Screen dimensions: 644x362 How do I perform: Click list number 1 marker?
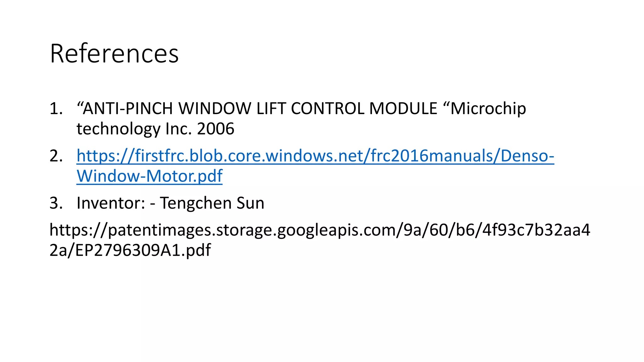tap(56, 109)
